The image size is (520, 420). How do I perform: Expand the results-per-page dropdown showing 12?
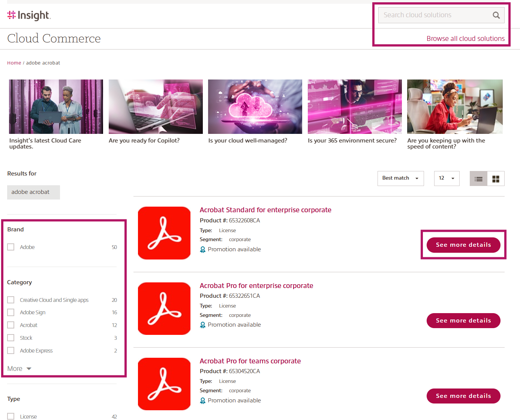(x=447, y=178)
